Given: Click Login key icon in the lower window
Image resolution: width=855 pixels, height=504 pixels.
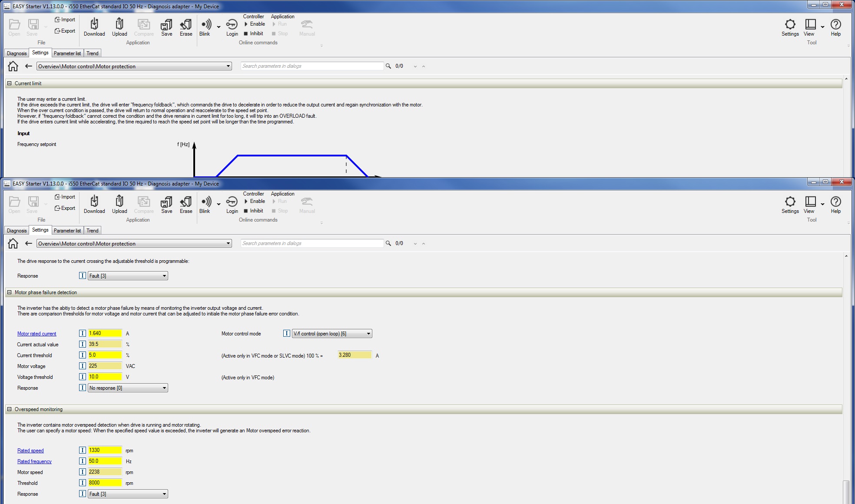Looking at the screenshot, I should click(x=232, y=202).
